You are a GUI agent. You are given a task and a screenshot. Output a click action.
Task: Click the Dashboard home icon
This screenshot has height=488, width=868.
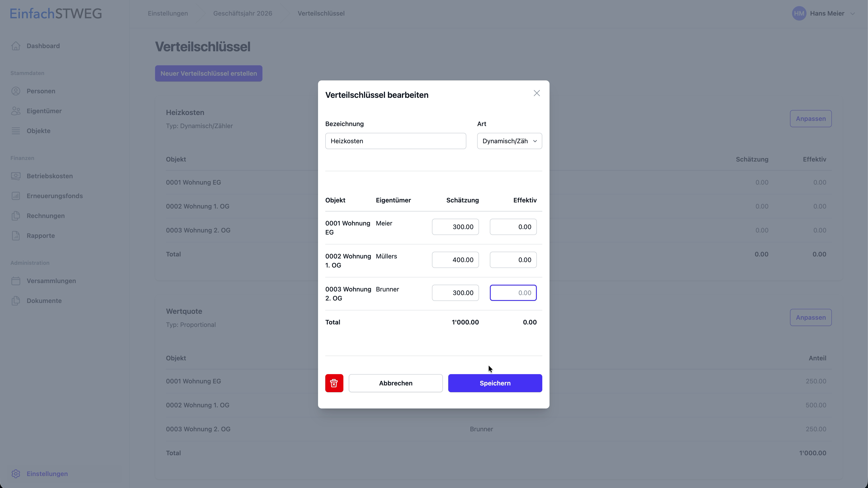[16, 46]
